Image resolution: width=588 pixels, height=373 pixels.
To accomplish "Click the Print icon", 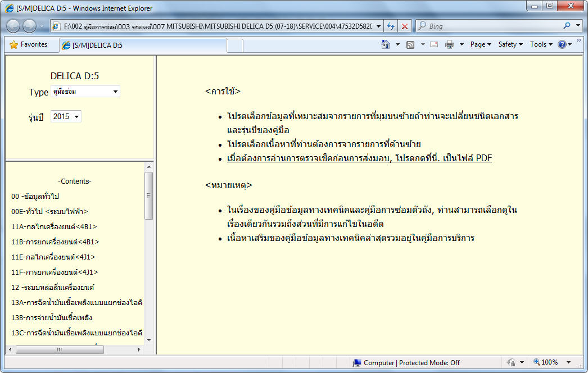I will [x=449, y=44].
